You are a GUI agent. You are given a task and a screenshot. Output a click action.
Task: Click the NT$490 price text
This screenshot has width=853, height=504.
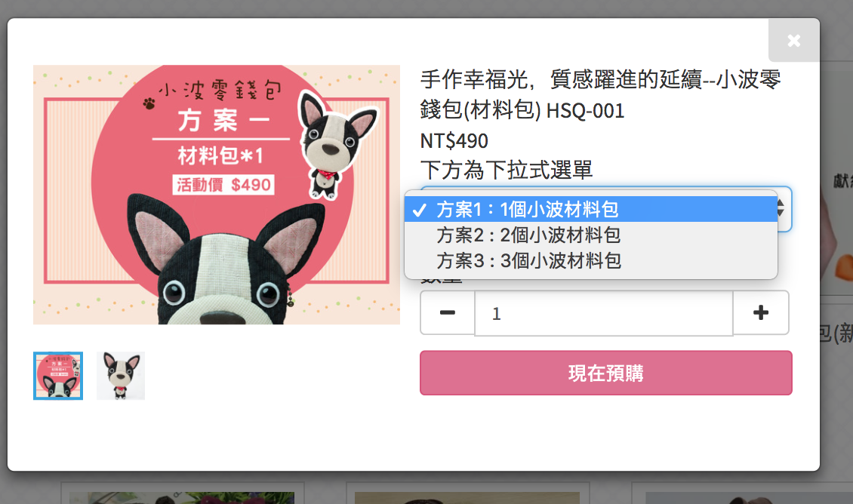pos(454,141)
